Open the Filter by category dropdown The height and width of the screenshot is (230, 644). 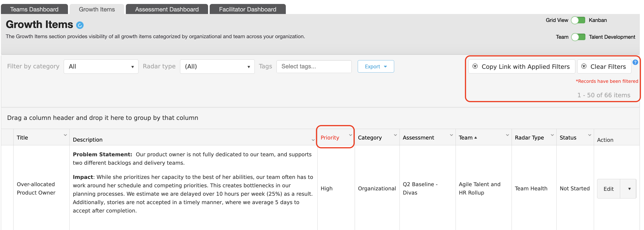(x=101, y=66)
